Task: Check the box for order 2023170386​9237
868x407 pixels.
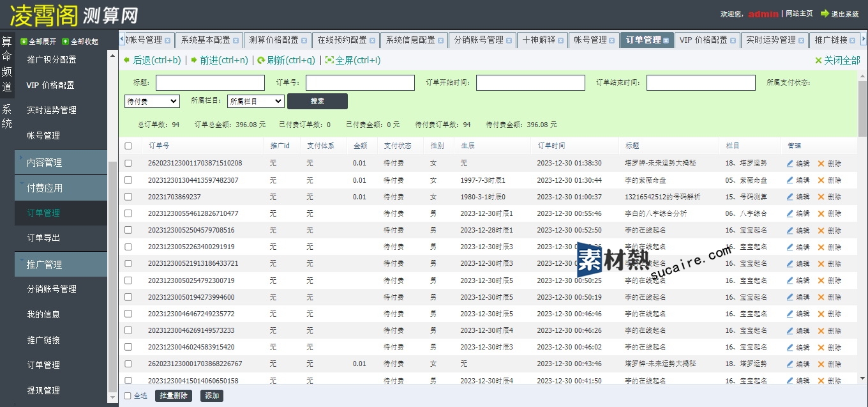Action: [128, 197]
